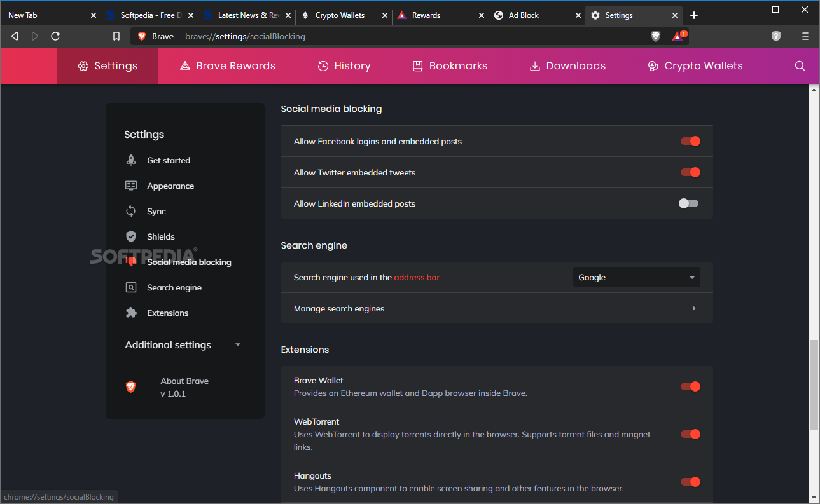The height and width of the screenshot is (504, 820).
Task: Open Crypto Wallets in header
Action: tap(695, 66)
